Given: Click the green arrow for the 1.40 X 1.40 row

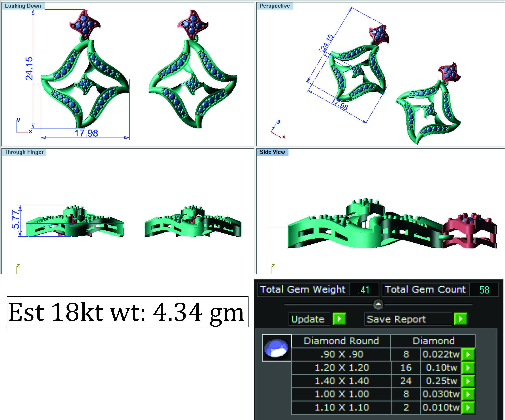Looking at the screenshot, I should point(468,381).
